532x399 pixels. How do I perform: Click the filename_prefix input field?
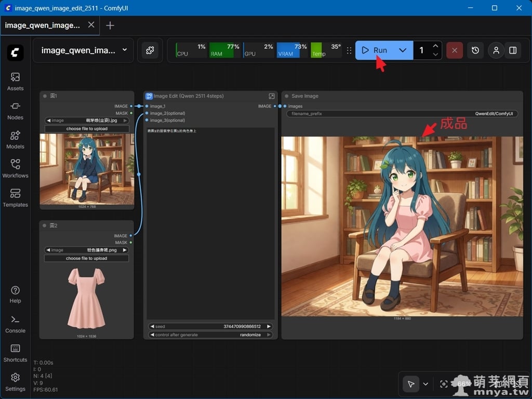pyautogui.click(x=402, y=113)
